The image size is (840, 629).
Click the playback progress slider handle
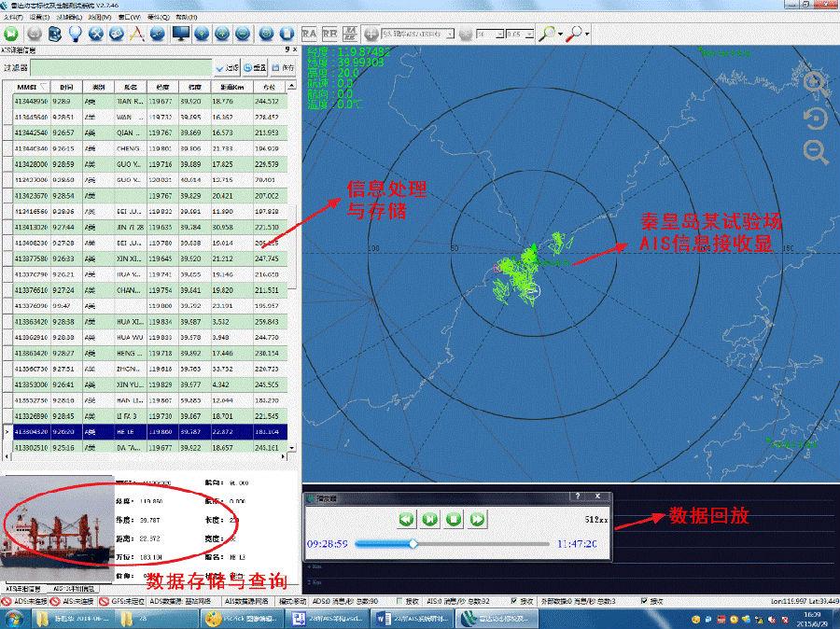(413, 544)
